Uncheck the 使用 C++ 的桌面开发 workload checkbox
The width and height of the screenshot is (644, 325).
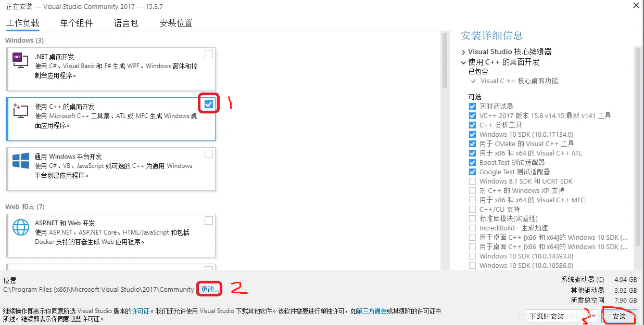pos(209,104)
